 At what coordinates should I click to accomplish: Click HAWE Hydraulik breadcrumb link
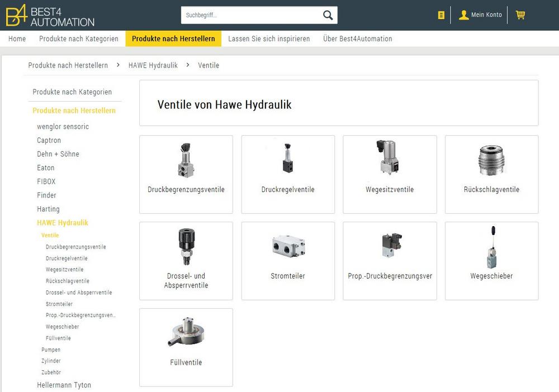pos(153,65)
